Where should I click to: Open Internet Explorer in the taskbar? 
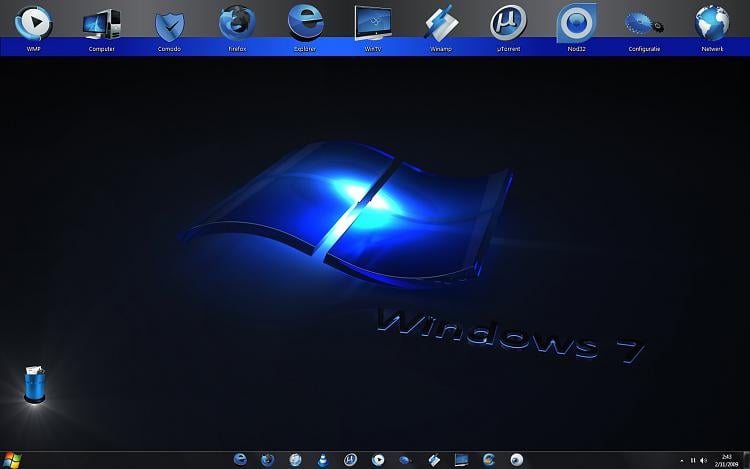click(x=240, y=460)
